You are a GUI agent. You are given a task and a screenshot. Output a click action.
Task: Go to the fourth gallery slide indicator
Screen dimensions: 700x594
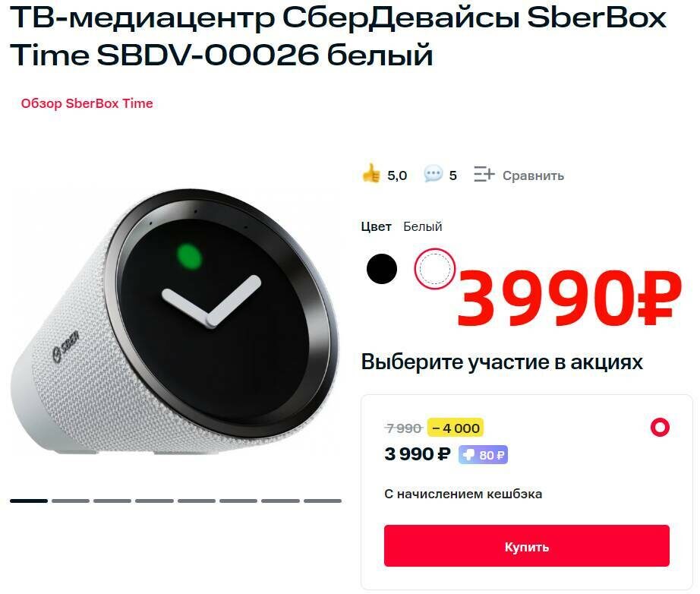pyautogui.click(x=154, y=501)
